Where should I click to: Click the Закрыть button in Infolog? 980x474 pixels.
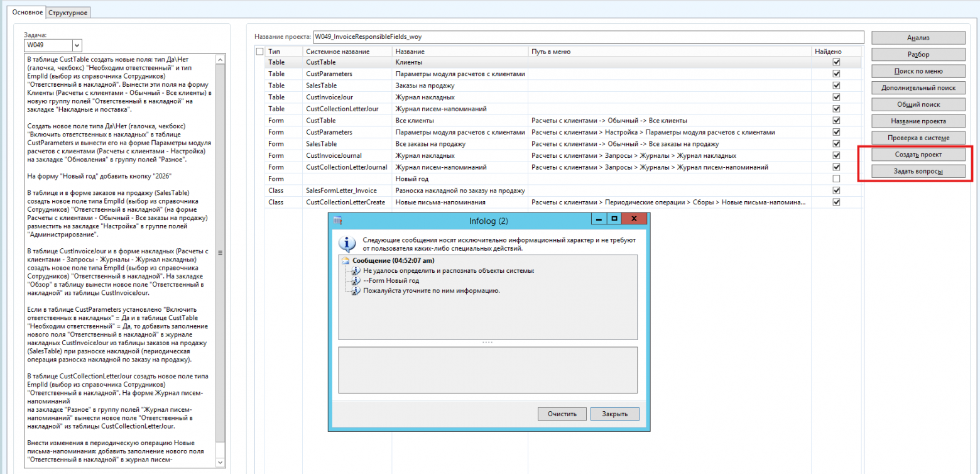(x=615, y=414)
